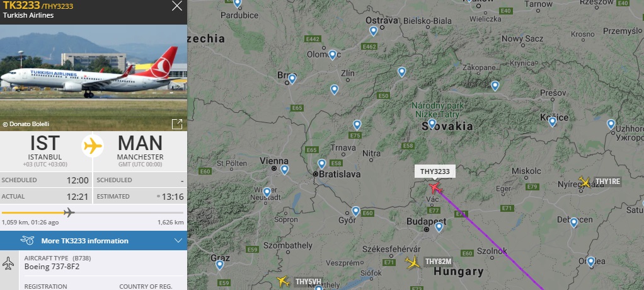Click the THY3233 callsign label on map
Image resolution: width=644 pixels, height=290 pixels.
(435, 171)
